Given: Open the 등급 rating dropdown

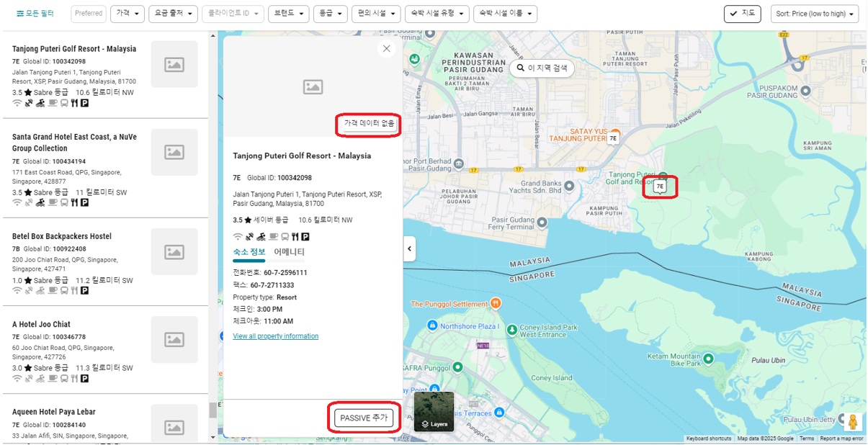Looking at the screenshot, I should 331,14.
